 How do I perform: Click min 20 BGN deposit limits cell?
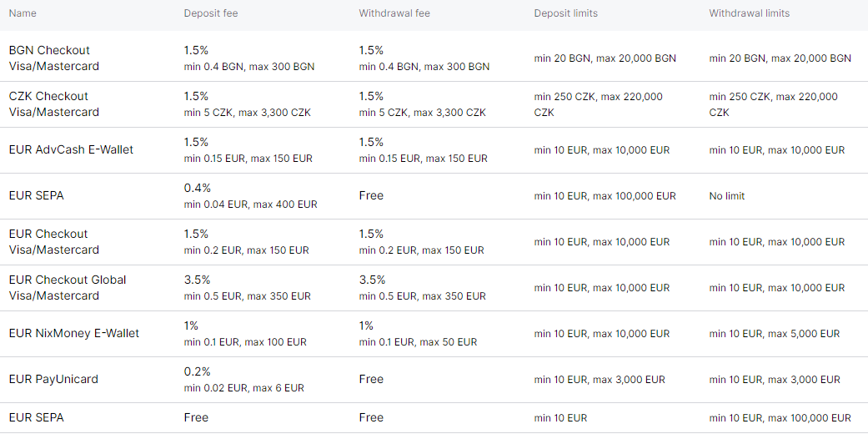tap(605, 58)
